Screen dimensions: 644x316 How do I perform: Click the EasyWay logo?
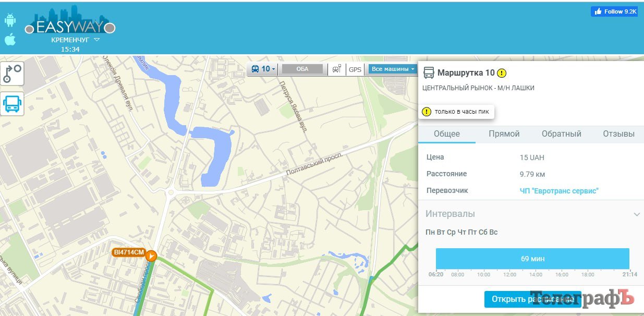pyautogui.click(x=70, y=25)
